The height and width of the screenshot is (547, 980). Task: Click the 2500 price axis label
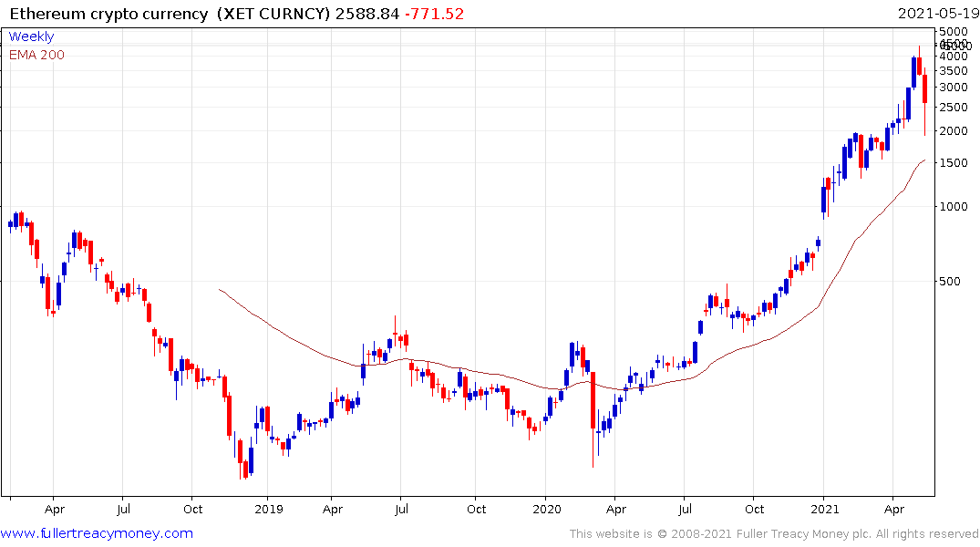[x=954, y=108]
